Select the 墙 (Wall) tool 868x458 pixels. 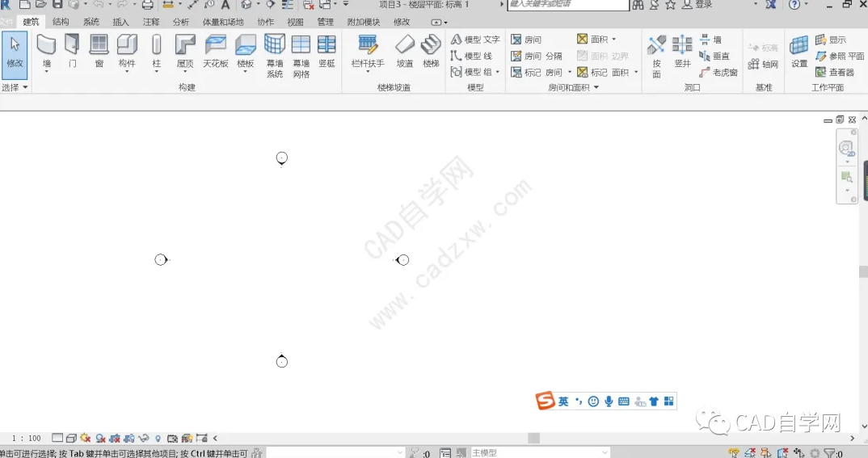coord(47,50)
